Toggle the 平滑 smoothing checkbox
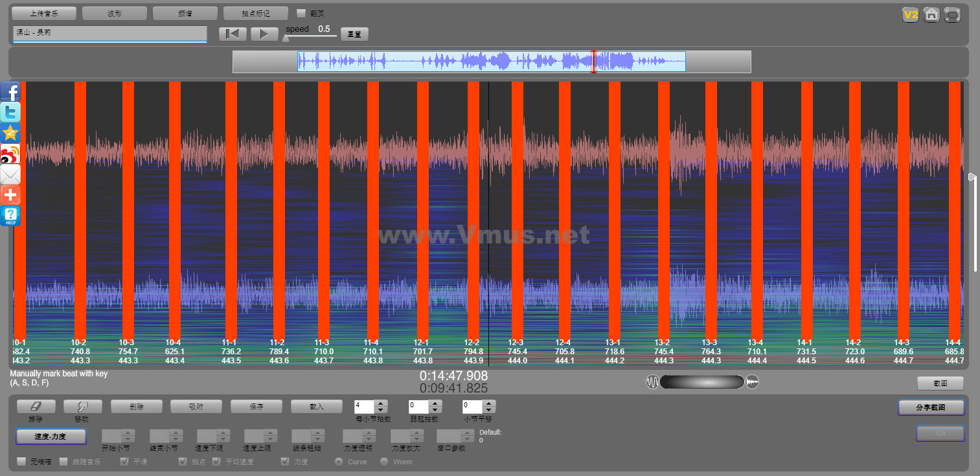980x476 pixels. [125, 462]
